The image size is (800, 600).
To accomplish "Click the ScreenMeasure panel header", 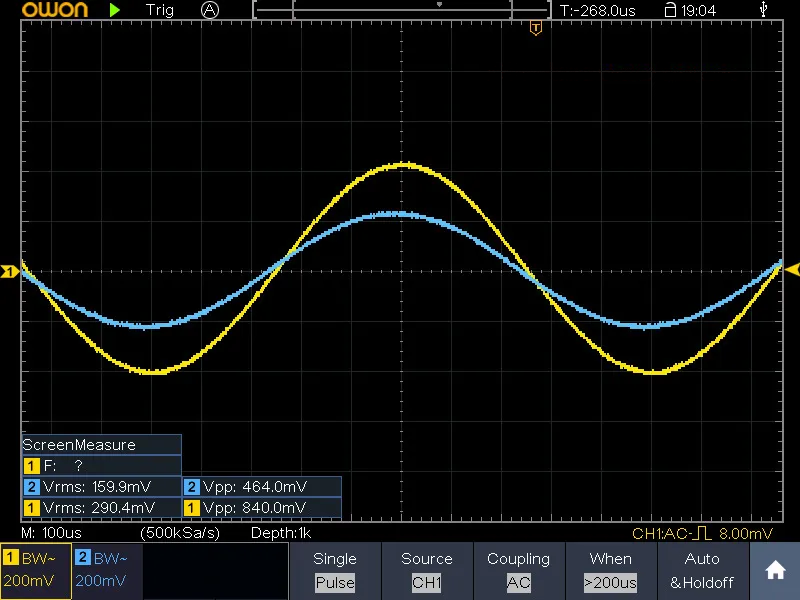I will 102,445.
